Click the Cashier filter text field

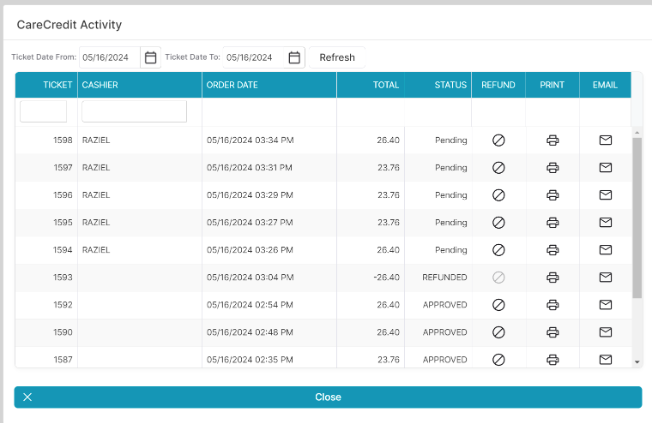coord(134,111)
